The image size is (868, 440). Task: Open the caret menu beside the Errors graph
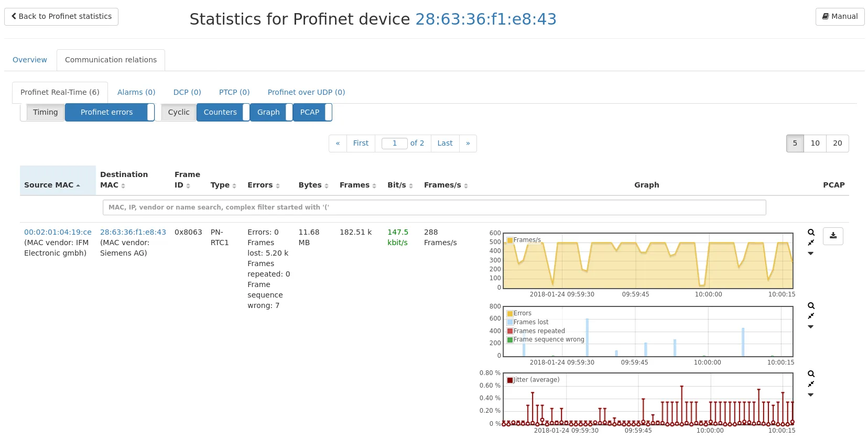(x=811, y=327)
